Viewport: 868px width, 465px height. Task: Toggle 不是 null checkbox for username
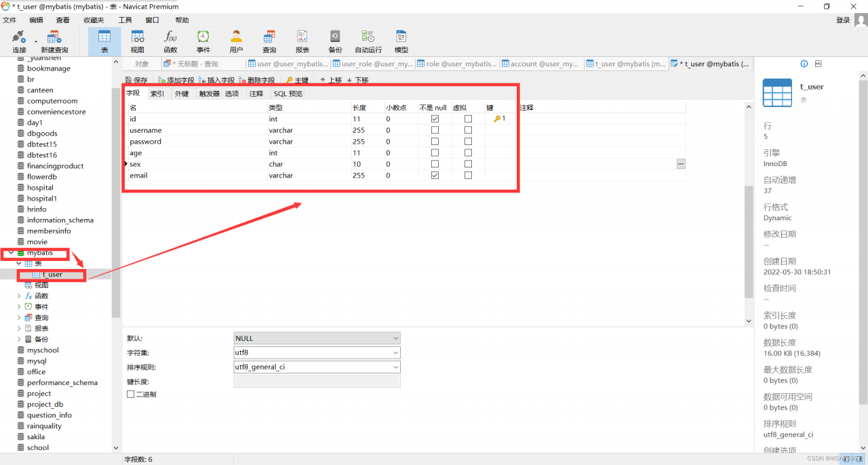click(435, 130)
